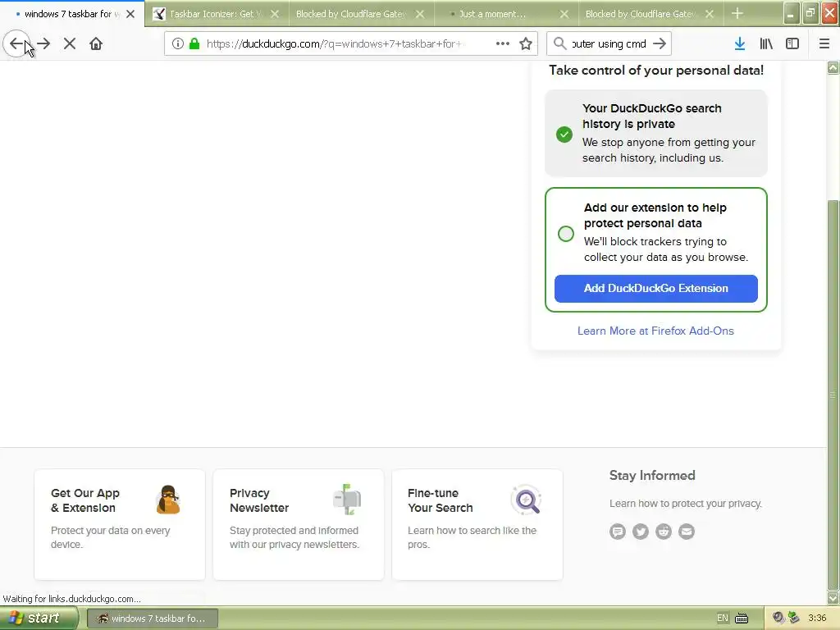This screenshot has height=630, width=840.
Task: Close the last Blocked by Cloudflare tab
Action: (x=710, y=14)
